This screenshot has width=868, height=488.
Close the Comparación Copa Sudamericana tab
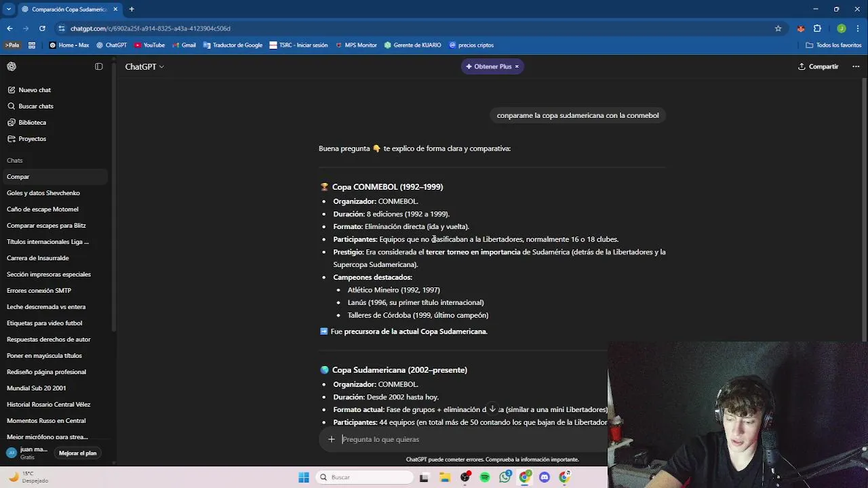pyautogui.click(x=115, y=9)
